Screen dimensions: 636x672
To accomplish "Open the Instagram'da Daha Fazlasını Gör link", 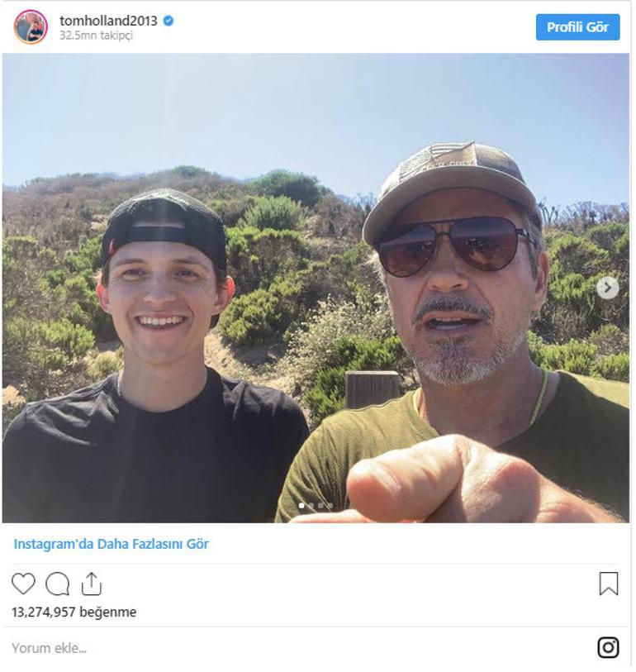I will [112, 544].
